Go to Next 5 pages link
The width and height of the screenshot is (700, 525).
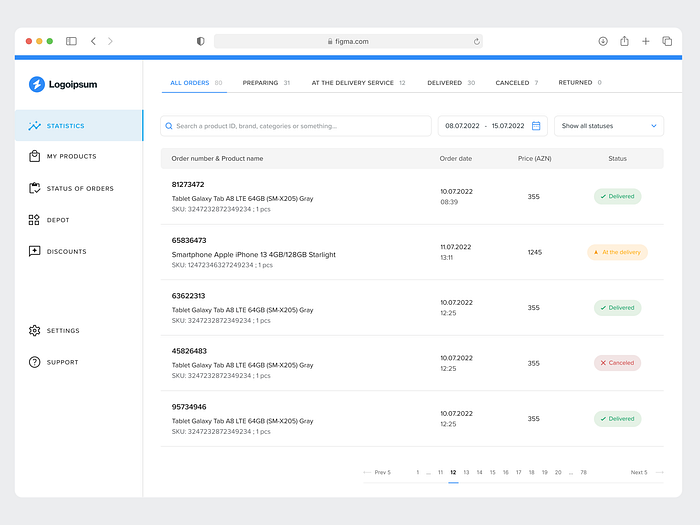click(640, 472)
